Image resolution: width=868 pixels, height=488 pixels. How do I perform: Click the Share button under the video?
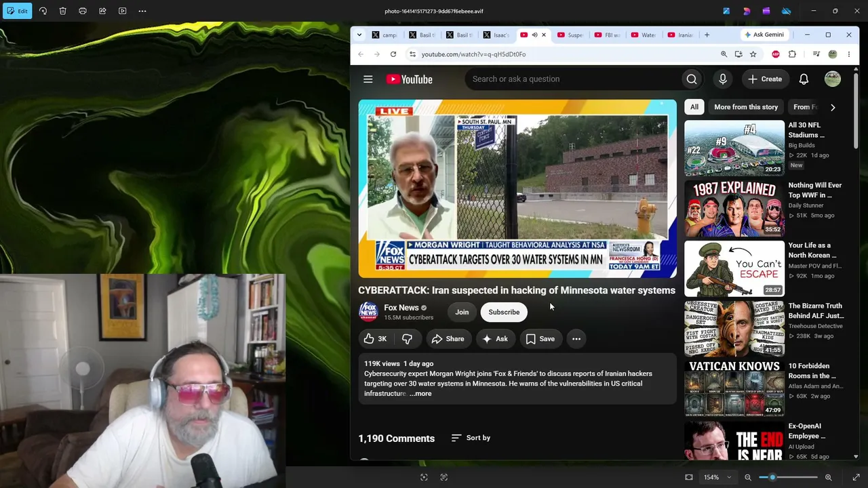448,339
